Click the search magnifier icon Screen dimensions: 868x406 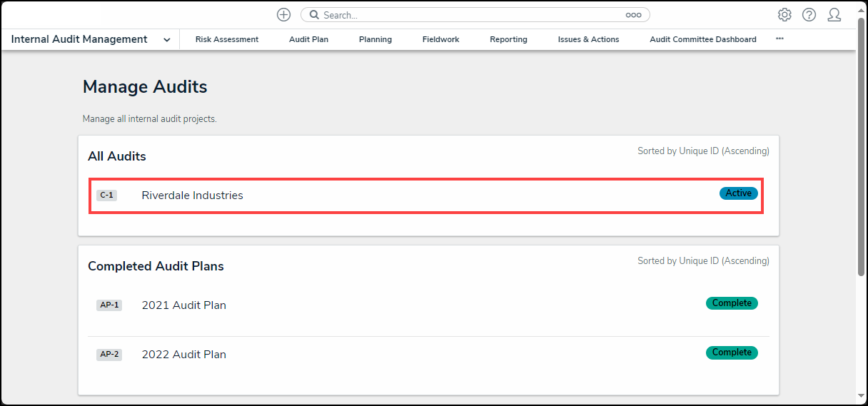pyautogui.click(x=314, y=15)
